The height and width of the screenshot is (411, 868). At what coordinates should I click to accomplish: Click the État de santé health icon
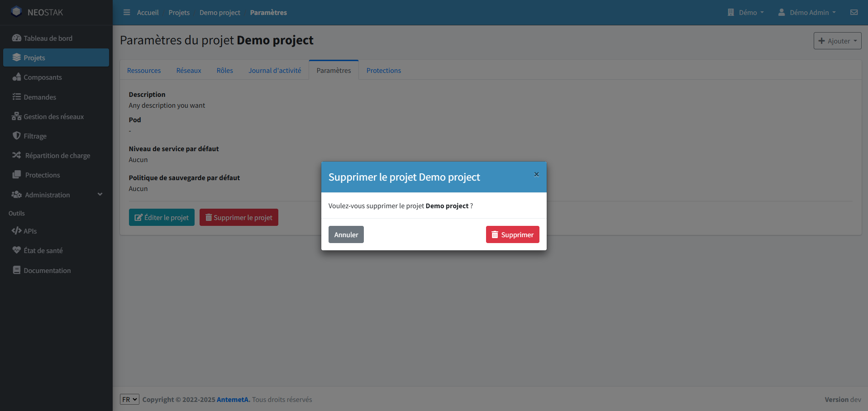click(16, 250)
